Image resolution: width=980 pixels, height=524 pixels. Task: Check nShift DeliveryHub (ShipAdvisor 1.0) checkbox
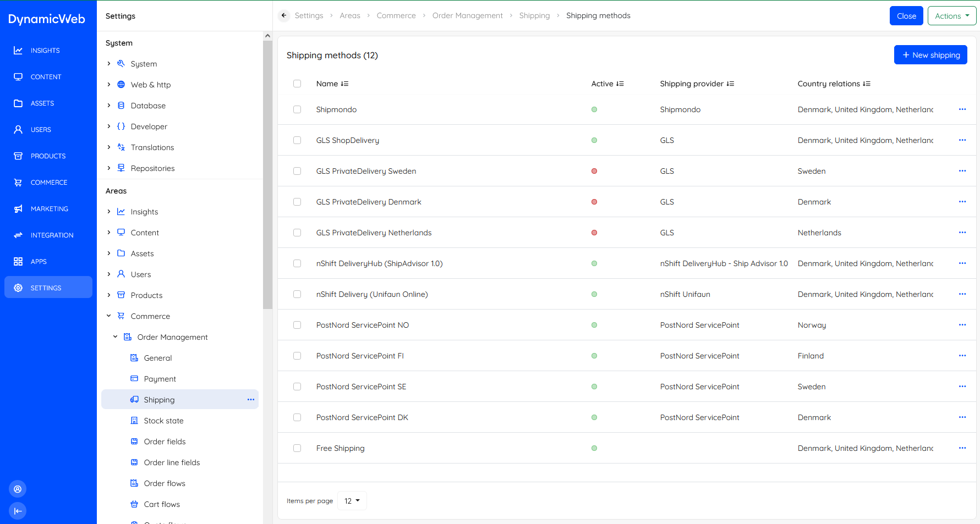coord(297,263)
